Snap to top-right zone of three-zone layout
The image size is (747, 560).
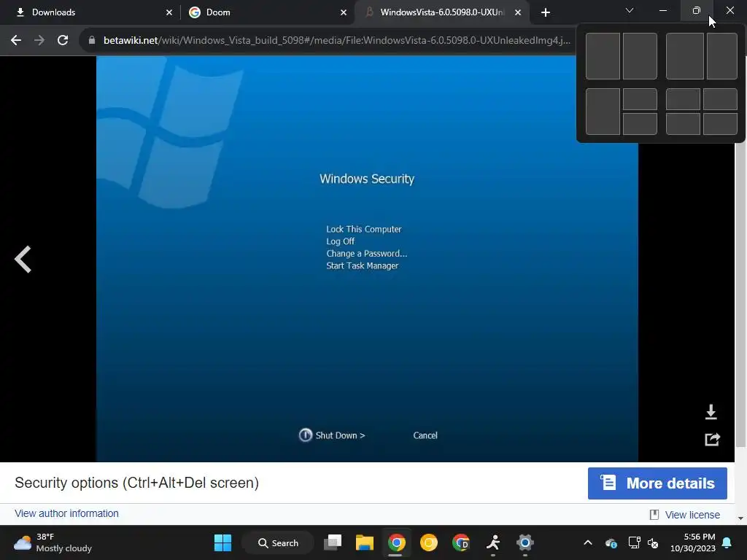pos(640,99)
